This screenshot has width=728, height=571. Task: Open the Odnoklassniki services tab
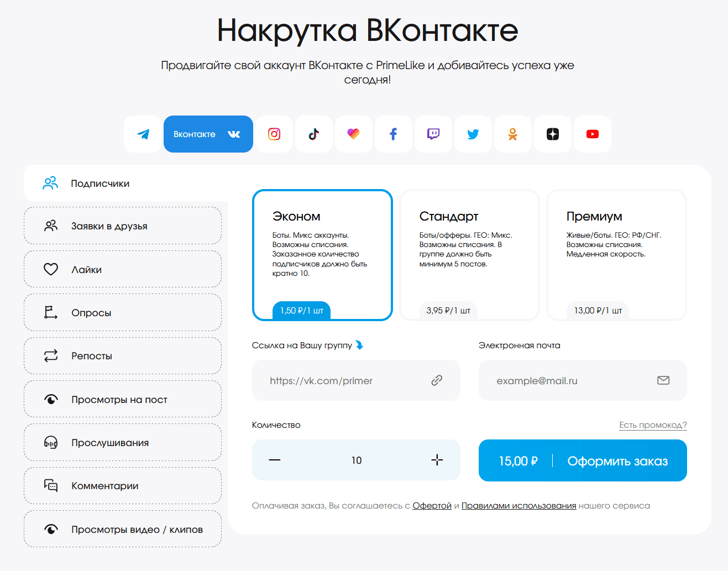[x=513, y=134]
